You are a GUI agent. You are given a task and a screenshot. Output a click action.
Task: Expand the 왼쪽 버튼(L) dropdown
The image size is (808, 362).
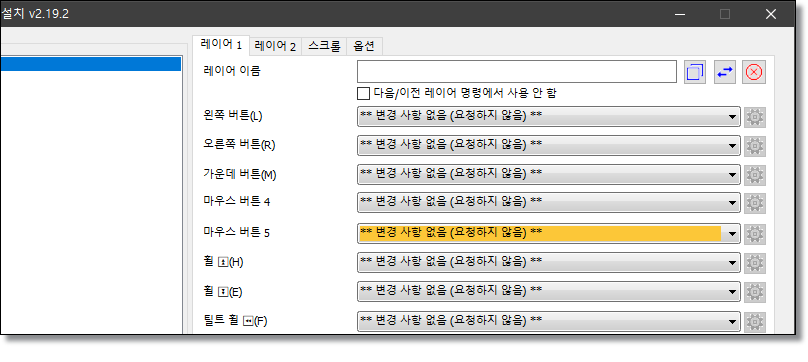pos(549,117)
